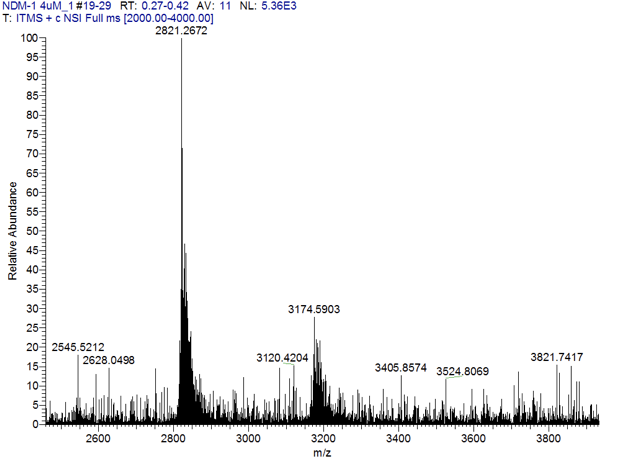Viewport: 630px width, 463px height.
Task: Click the peak label 3405.8574
Action: pos(401,368)
